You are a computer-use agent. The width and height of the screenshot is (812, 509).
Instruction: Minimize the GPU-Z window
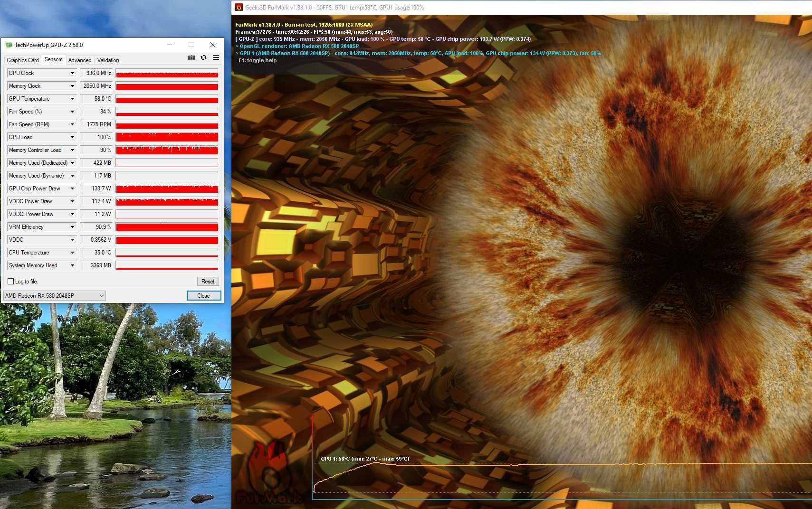(170, 45)
